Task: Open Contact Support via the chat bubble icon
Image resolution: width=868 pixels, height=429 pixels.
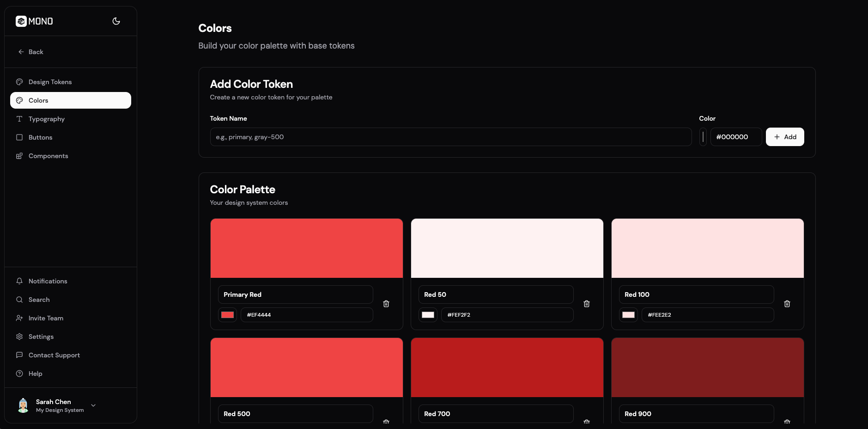Action: (x=19, y=355)
